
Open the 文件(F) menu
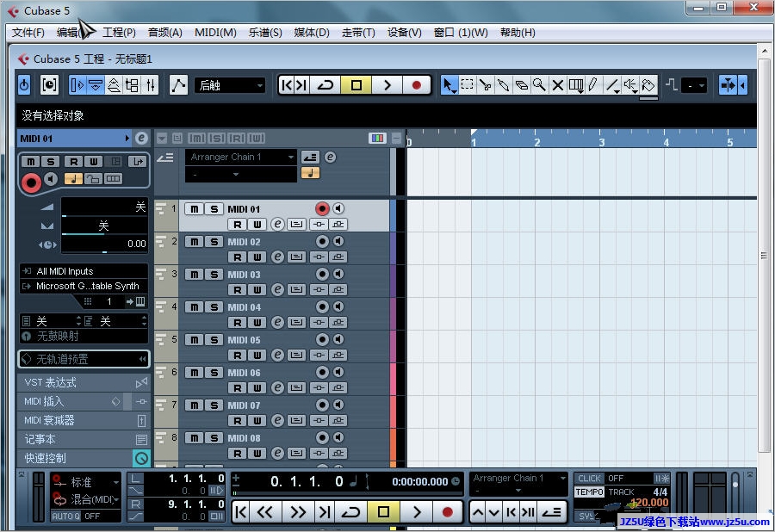point(28,33)
